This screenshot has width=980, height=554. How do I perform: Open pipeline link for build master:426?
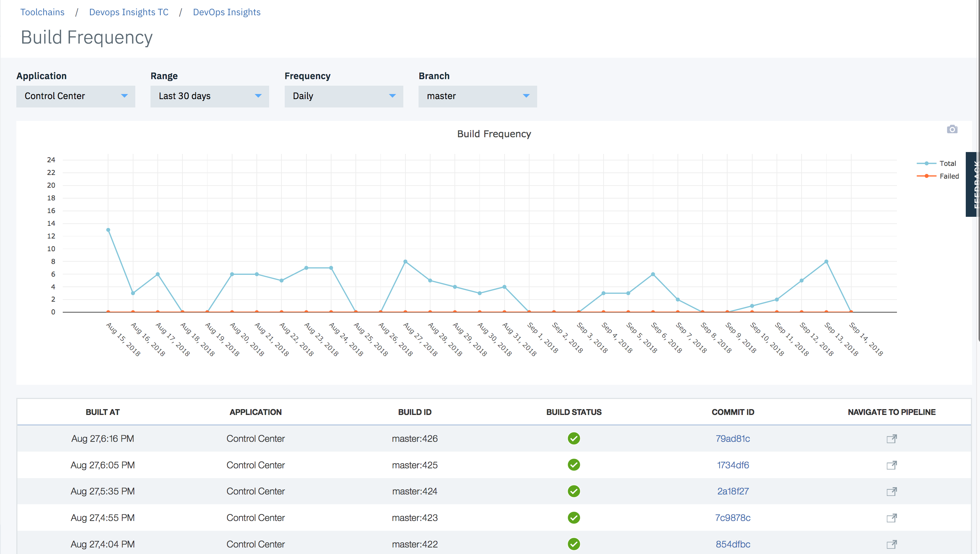coord(892,439)
